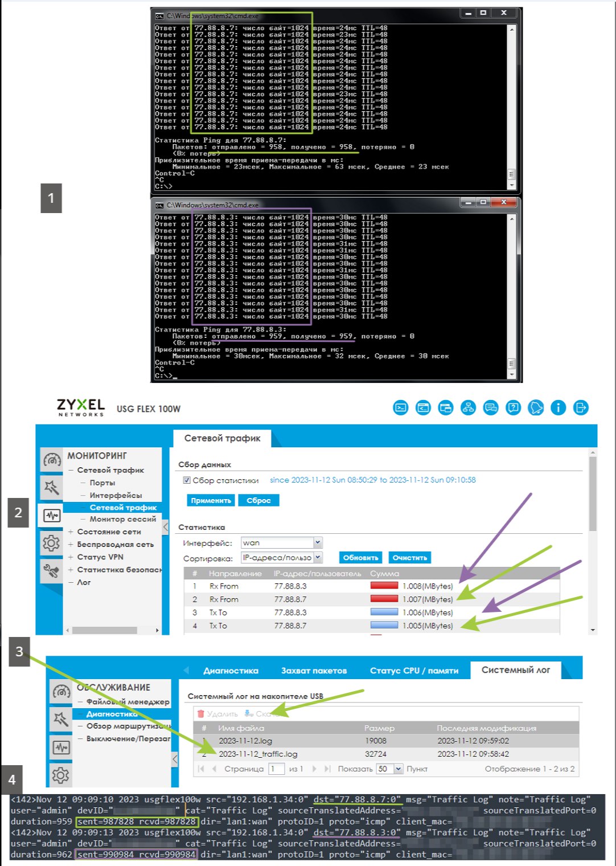Viewport: 616px width, 866px height.
Task: Expand Статистика безопасности tree node
Action: tap(71, 569)
